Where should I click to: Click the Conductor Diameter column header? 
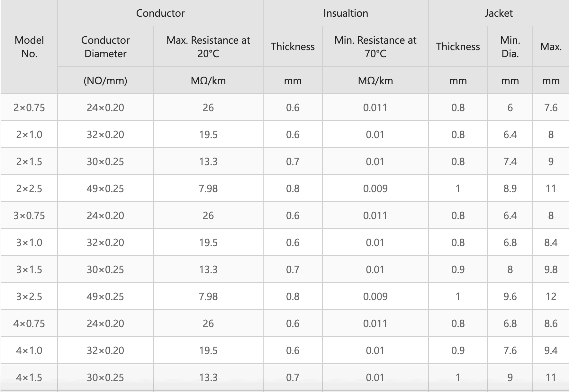point(105,47)
